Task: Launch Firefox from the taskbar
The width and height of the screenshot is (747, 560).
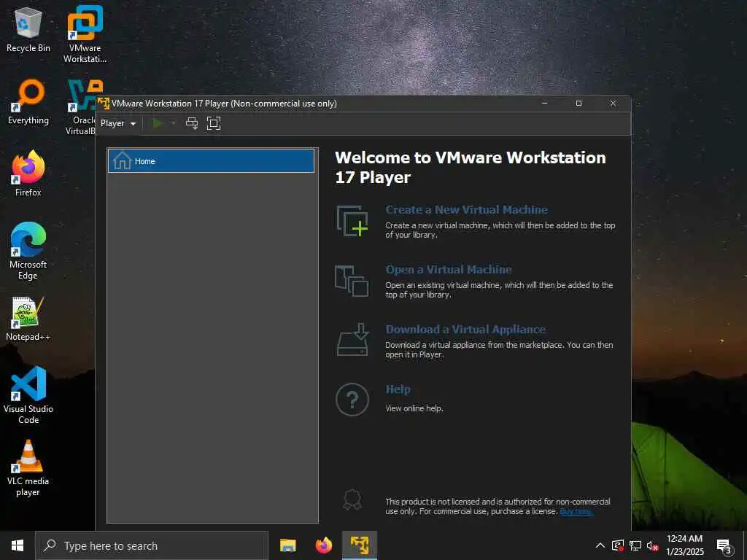Action: coord(323,545)
